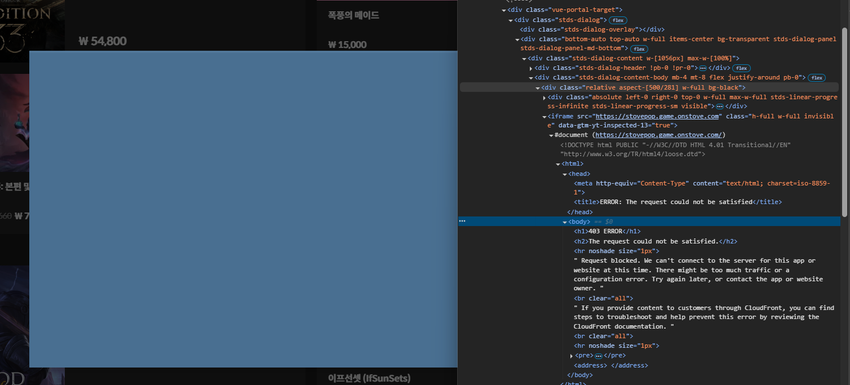
Task: Collapse the vue-portal-target div
Action: 504,10
